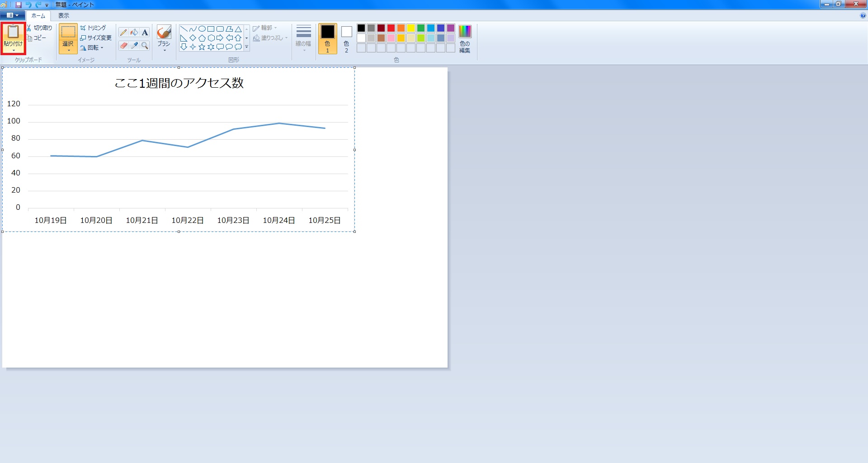868x463 pixels.
Task: Pick the purple palette color
Action: (451, 28)
